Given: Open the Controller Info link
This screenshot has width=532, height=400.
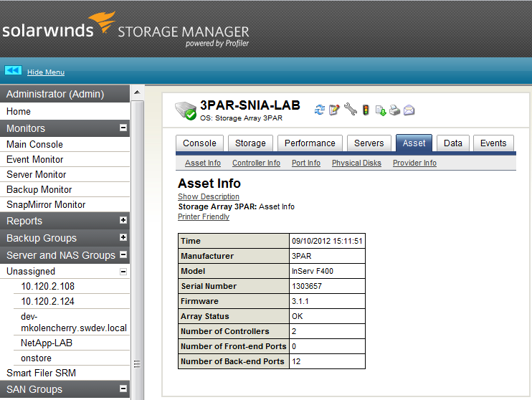Looking at the screenshot, I should 256,163.
